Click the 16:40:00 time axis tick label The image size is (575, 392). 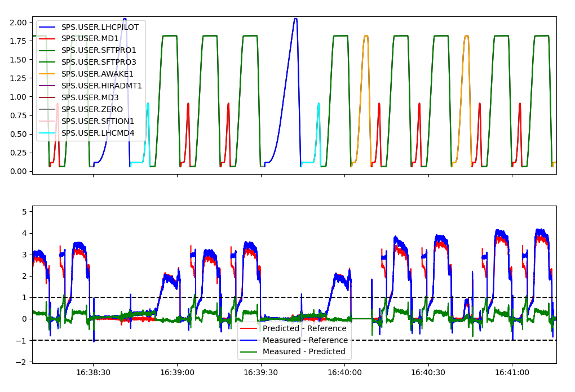tap(344, 372)
